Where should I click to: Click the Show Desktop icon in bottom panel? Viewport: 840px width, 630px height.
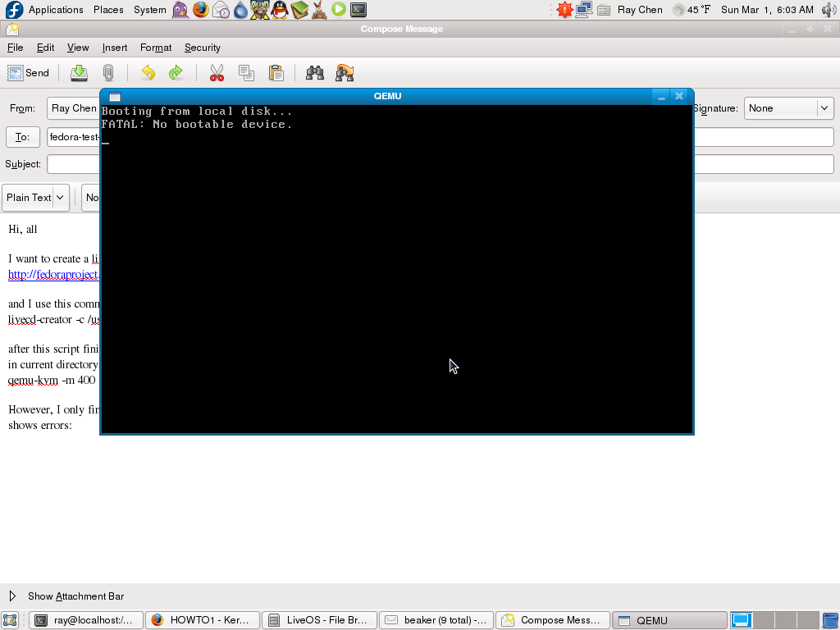(10, 620)
